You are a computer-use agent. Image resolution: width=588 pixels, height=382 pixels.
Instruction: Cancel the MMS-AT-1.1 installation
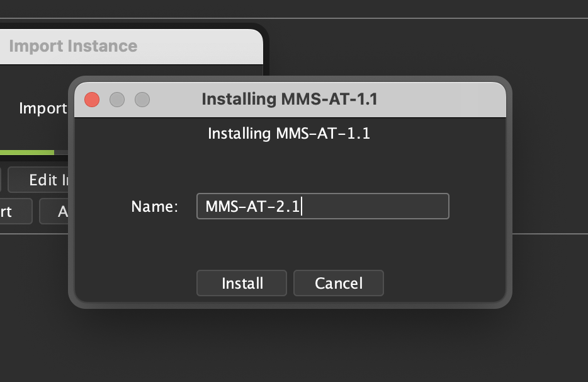339,283
